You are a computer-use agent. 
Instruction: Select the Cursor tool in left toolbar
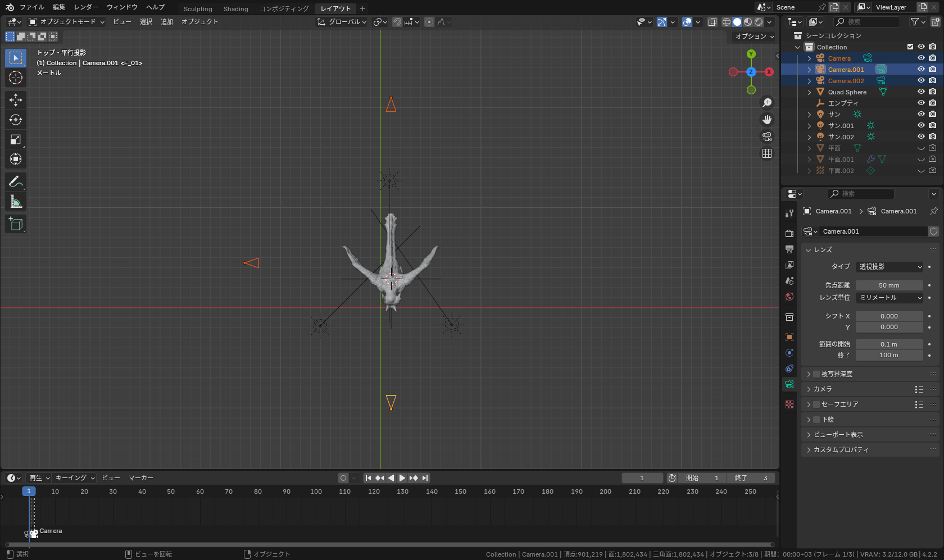point(16,78)
